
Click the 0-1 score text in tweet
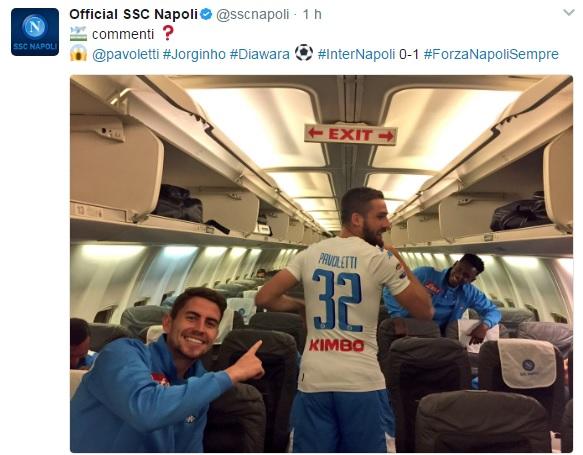click(409, 54)
